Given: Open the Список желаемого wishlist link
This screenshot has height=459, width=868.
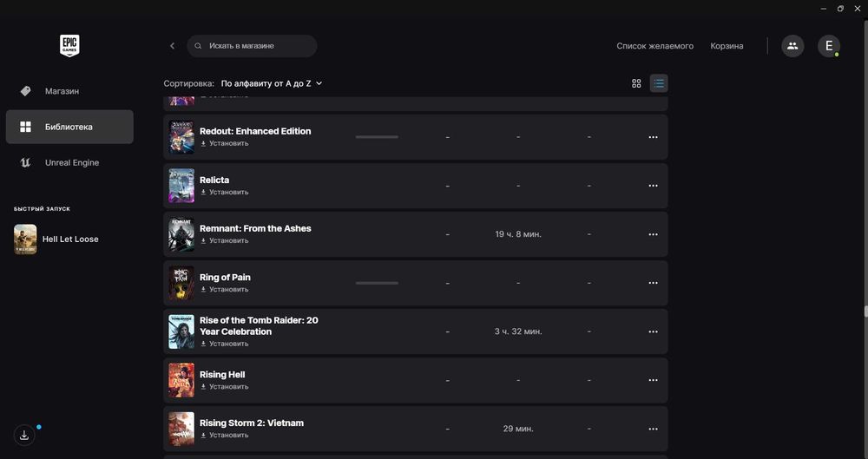Looking at the screenshot, I should [654, 46].
